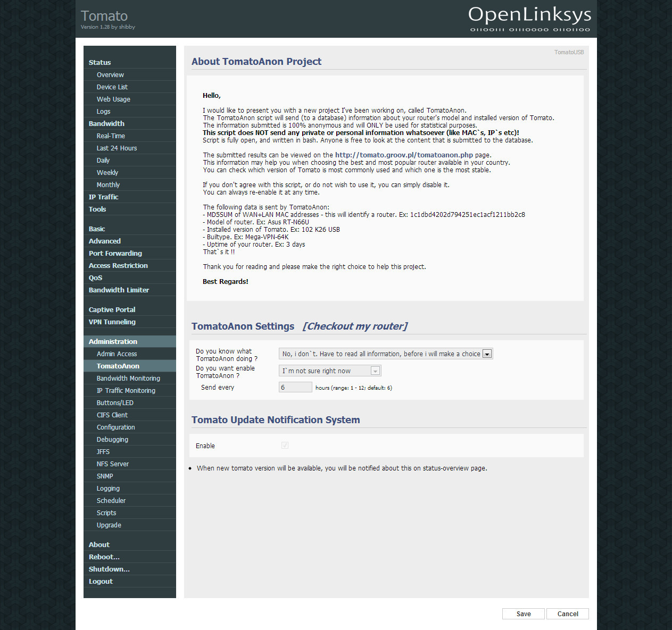The width and height of the screenshot is (672, 630).
Task: Open Configuration page
Action: (x=129, y=427)
